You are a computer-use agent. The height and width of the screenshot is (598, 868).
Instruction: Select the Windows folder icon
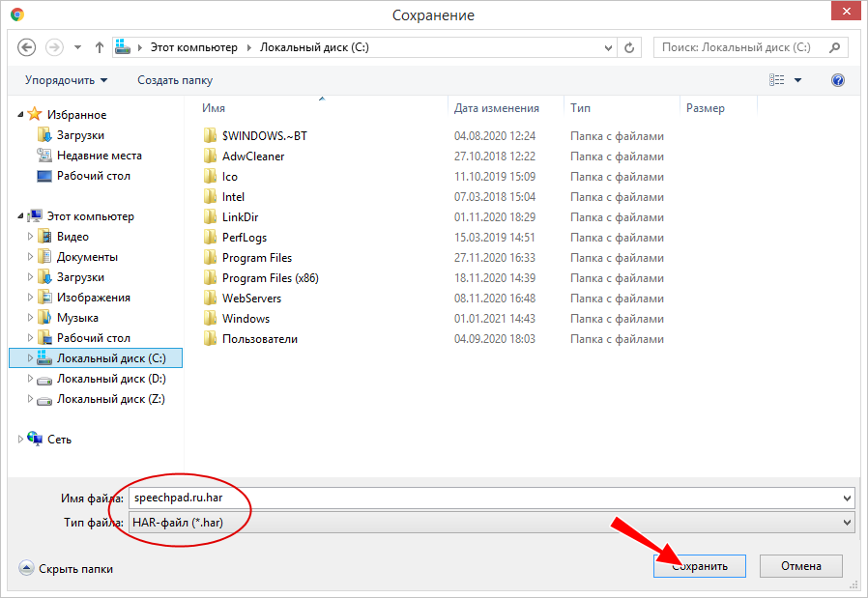click(x=210, y=318)
